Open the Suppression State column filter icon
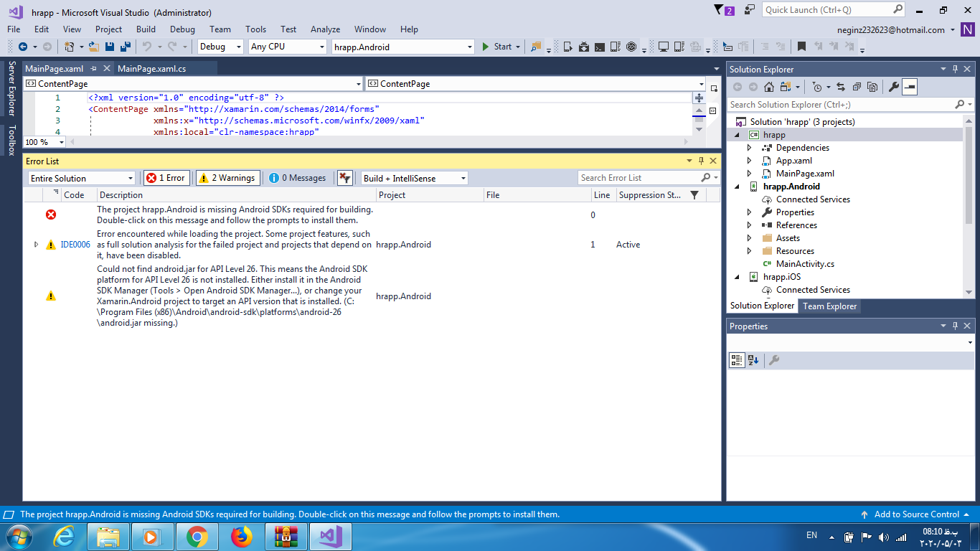The image size is (980, 551). 694,195
